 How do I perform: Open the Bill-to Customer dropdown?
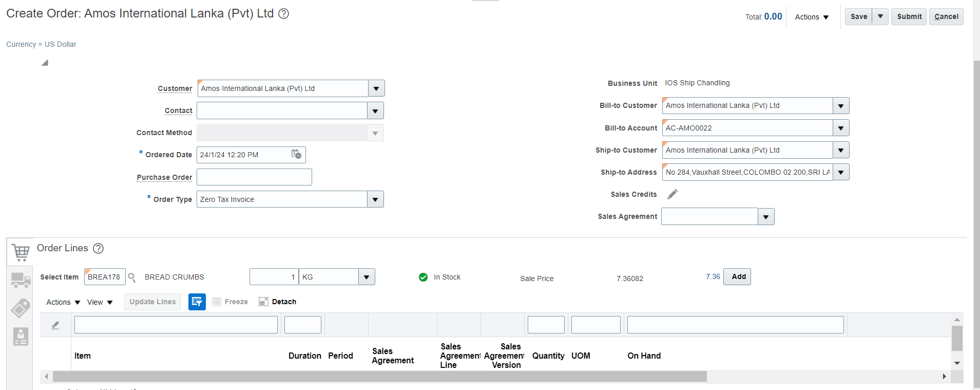841,106
